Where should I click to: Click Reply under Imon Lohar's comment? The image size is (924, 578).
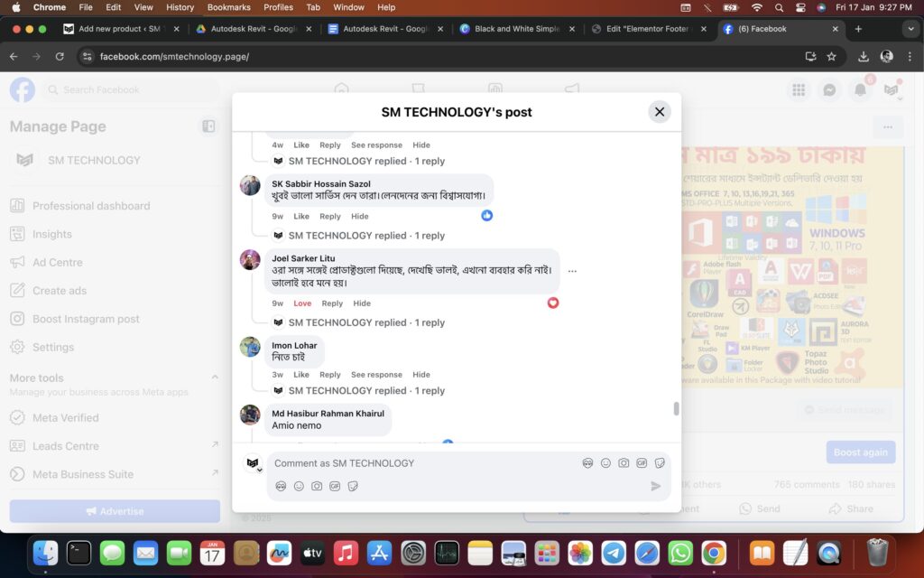(x=330, y=375)
